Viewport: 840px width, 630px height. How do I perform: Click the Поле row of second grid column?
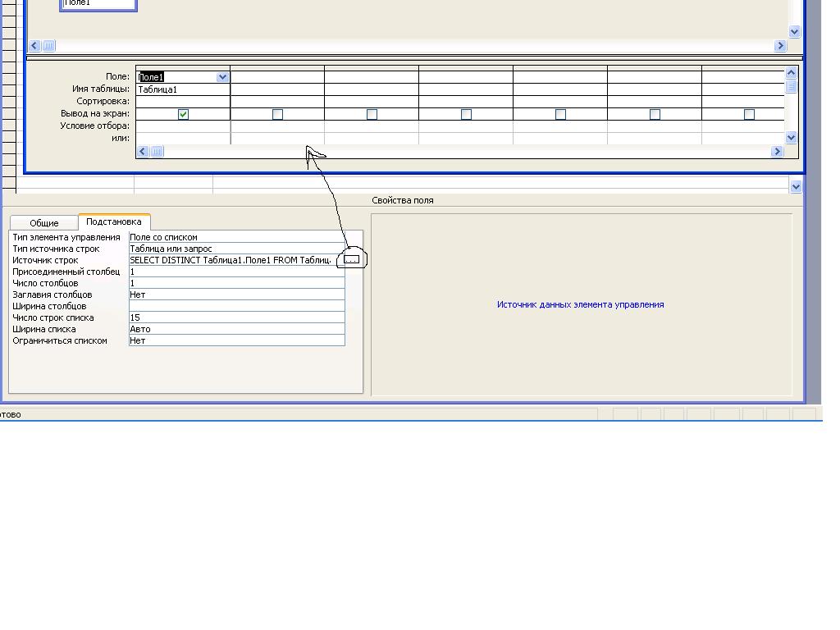coord(277,77)
